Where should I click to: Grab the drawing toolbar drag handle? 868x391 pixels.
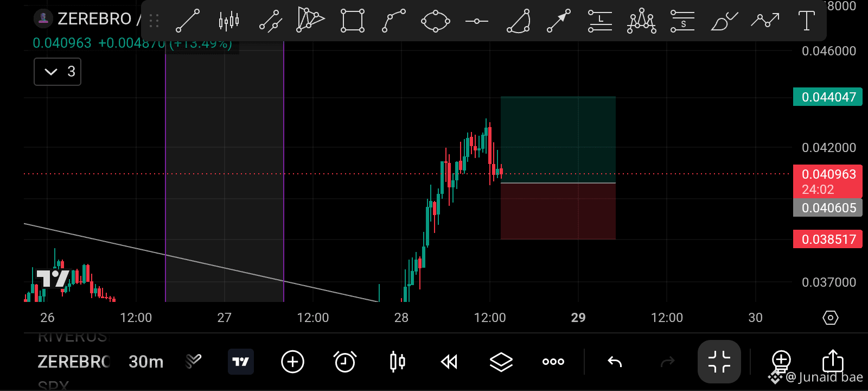coord(154,21)
